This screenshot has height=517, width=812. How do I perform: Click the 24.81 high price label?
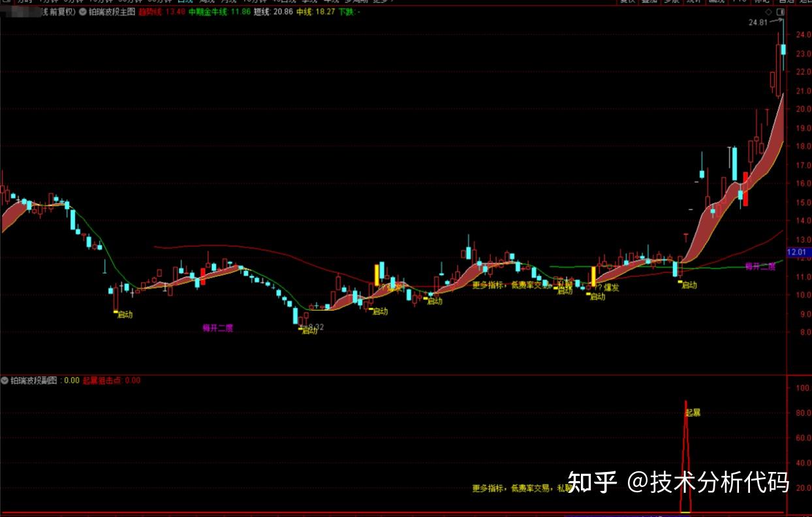click(x=758, y=22)
